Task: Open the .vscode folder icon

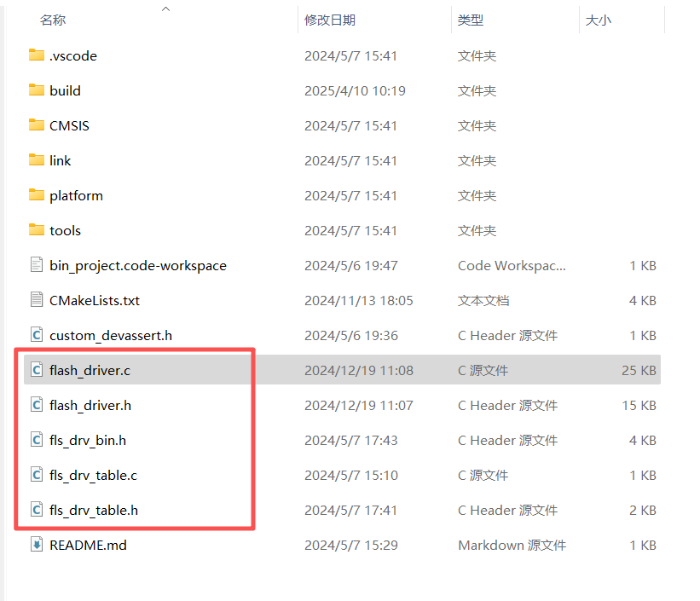Action: pos(35,55)
